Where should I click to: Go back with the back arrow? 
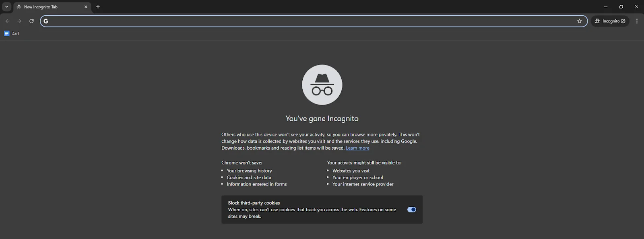tap(7, 21)
